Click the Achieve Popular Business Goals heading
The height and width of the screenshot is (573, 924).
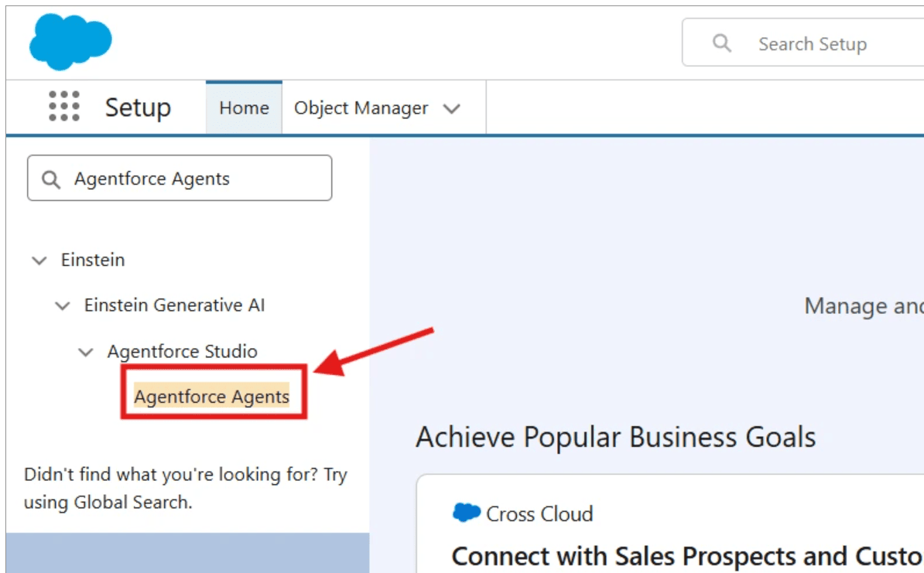coord(615,437)
